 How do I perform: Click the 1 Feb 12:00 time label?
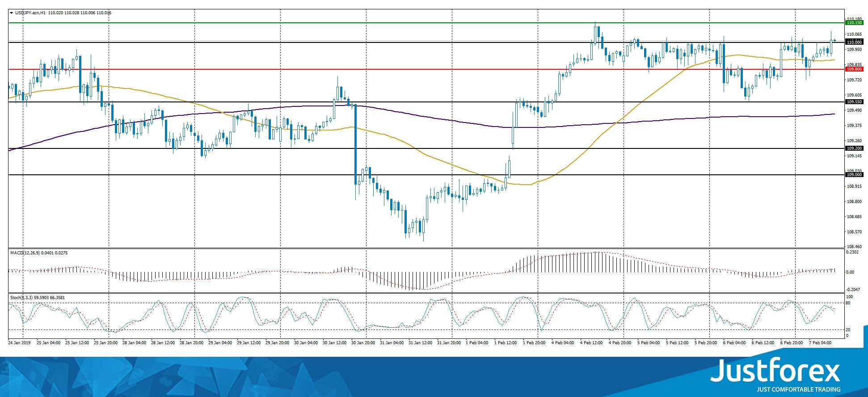coord(506,343)
